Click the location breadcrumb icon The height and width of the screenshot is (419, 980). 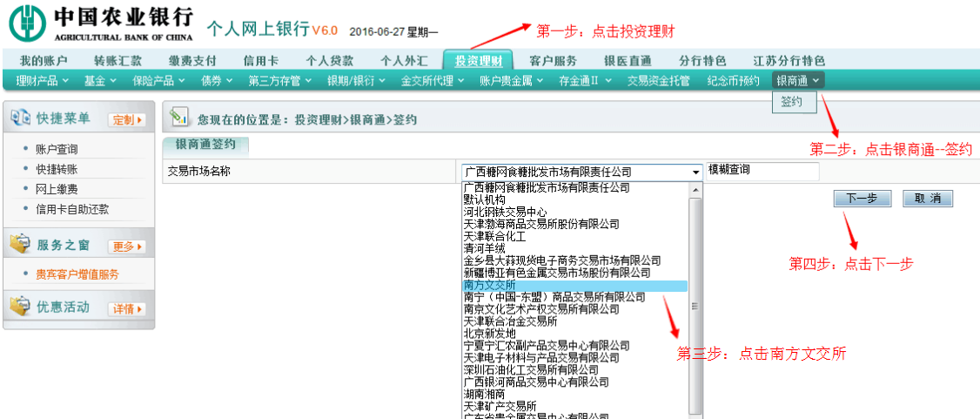pos(179,117)
